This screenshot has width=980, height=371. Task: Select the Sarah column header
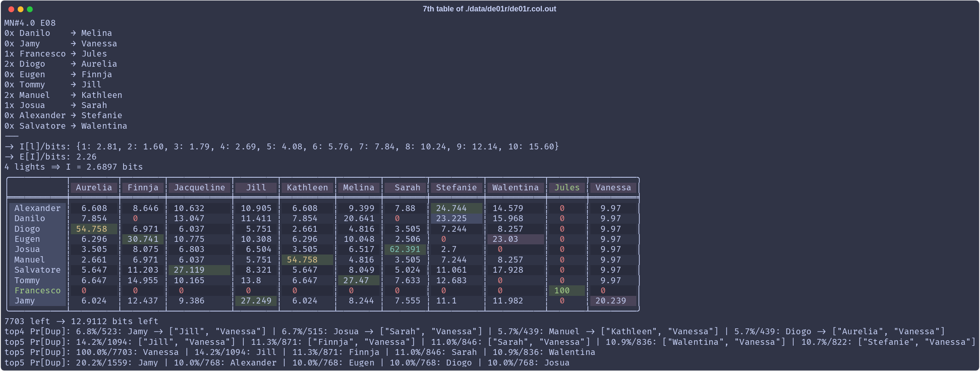point(405,188)
